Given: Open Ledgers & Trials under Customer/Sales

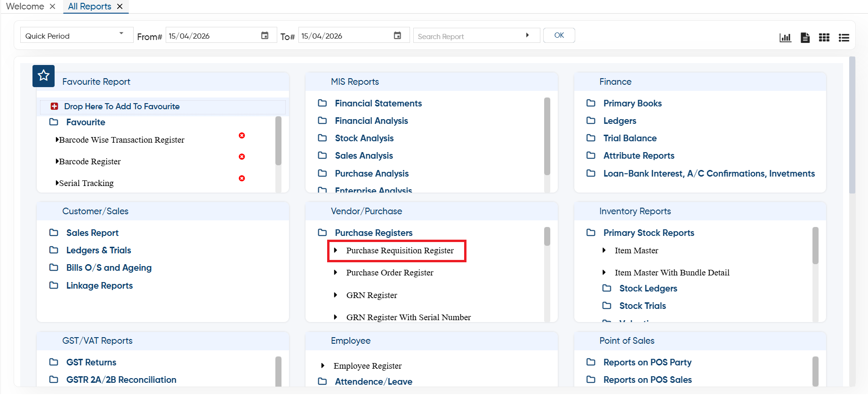Looking at the screenshot, I should [x=99, y=250].
